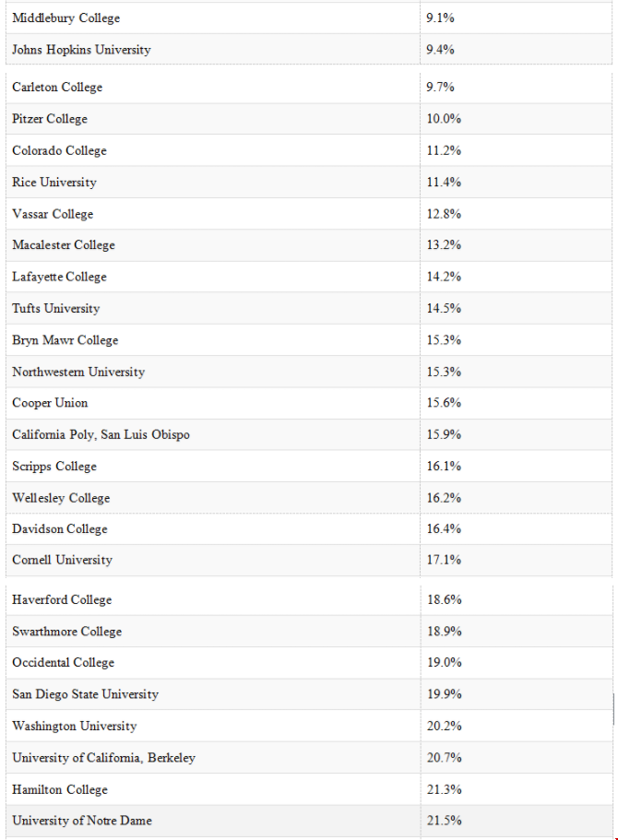The image size is (618, 840).
Task: Click Rice University name cell
Action: [x=213, y=183]
